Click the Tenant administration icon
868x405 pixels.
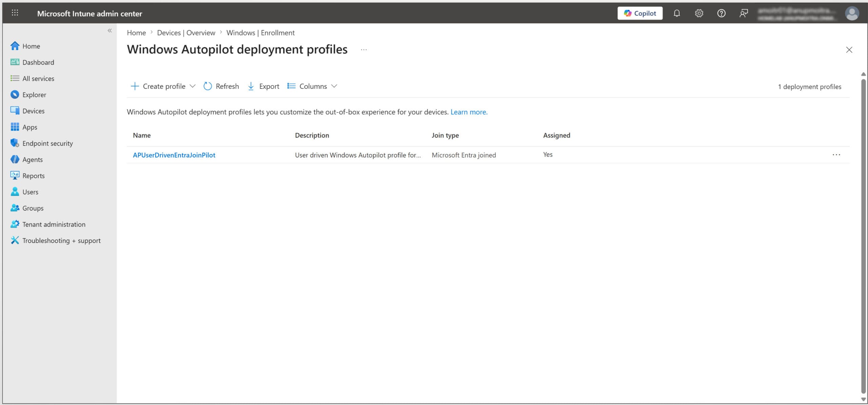[15, 224]
